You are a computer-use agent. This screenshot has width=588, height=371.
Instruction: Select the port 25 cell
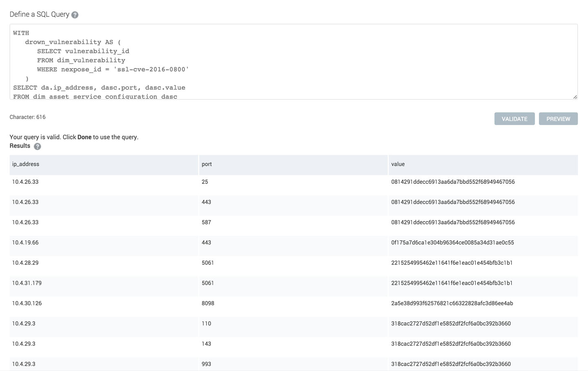coord(205,182)
